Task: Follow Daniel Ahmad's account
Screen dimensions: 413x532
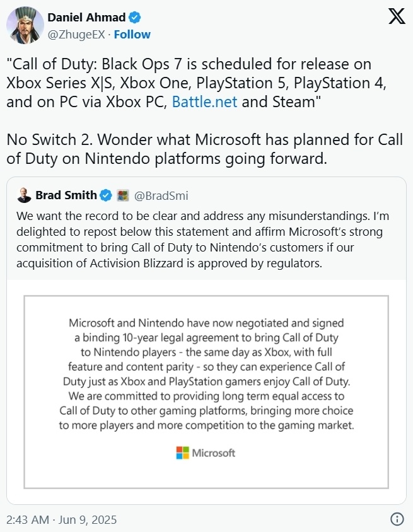Action: (132, 35)
